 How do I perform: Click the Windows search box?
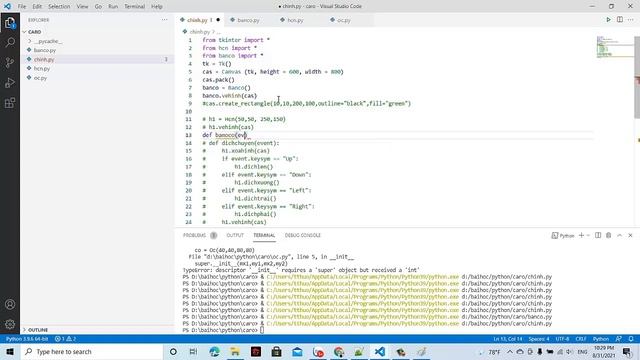pyautogui.click(x=91, y=351)
